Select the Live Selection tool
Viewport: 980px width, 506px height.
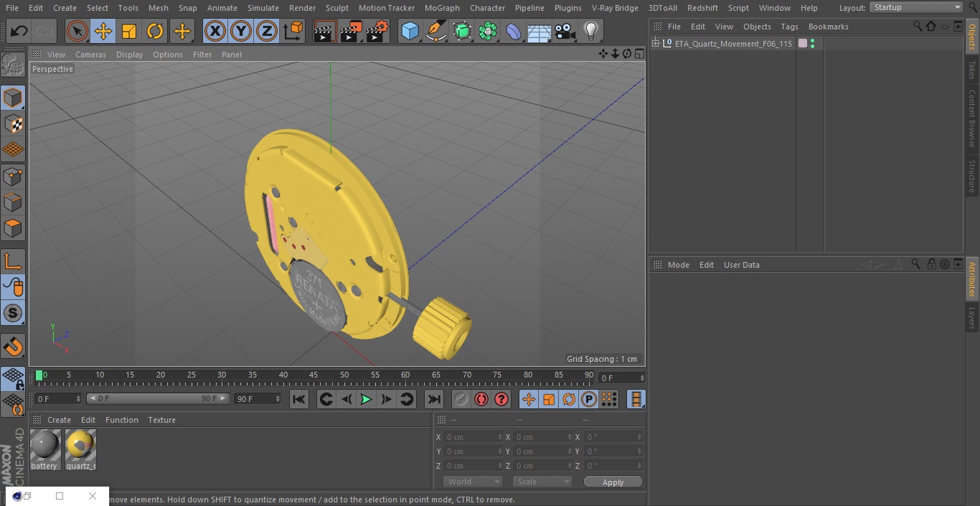(77, 32)
